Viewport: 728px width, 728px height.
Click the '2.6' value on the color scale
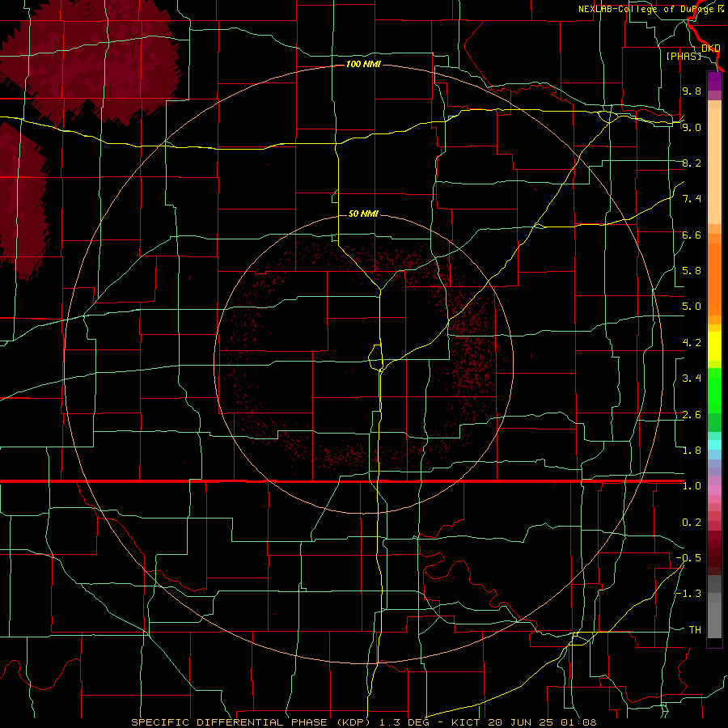click(x=692, y=415)
